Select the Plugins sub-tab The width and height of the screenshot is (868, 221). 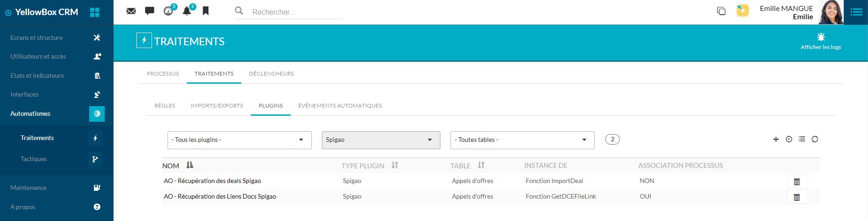tap(271, 106)
